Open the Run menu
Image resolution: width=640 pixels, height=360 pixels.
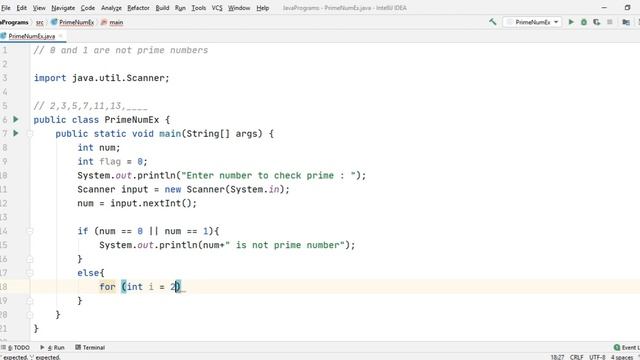tap(180, 8)
